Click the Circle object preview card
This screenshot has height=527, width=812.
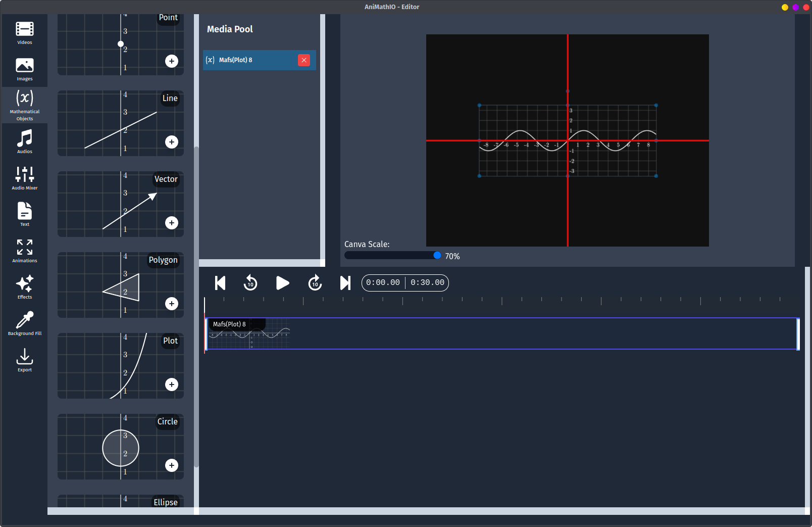tap(121, 447)
